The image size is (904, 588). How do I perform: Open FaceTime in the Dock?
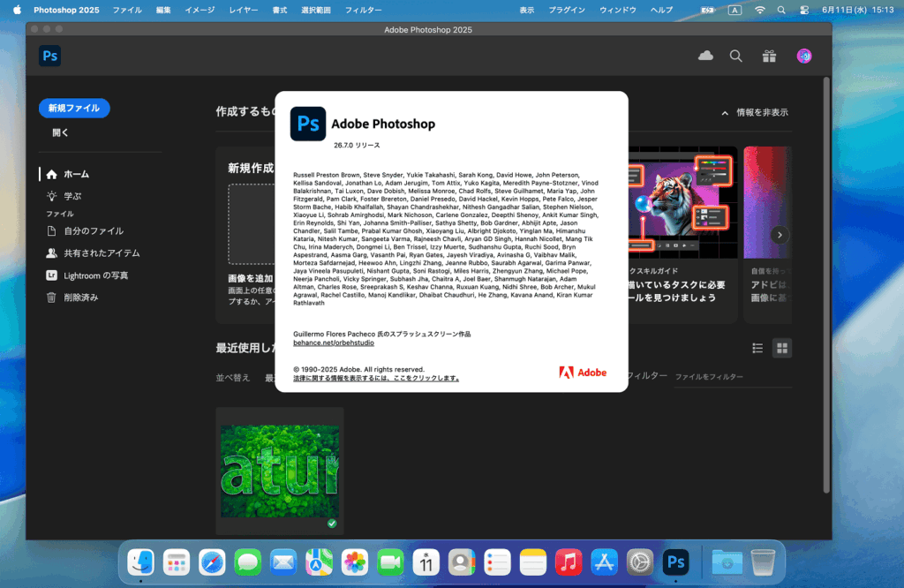click(x=390, y=562)
